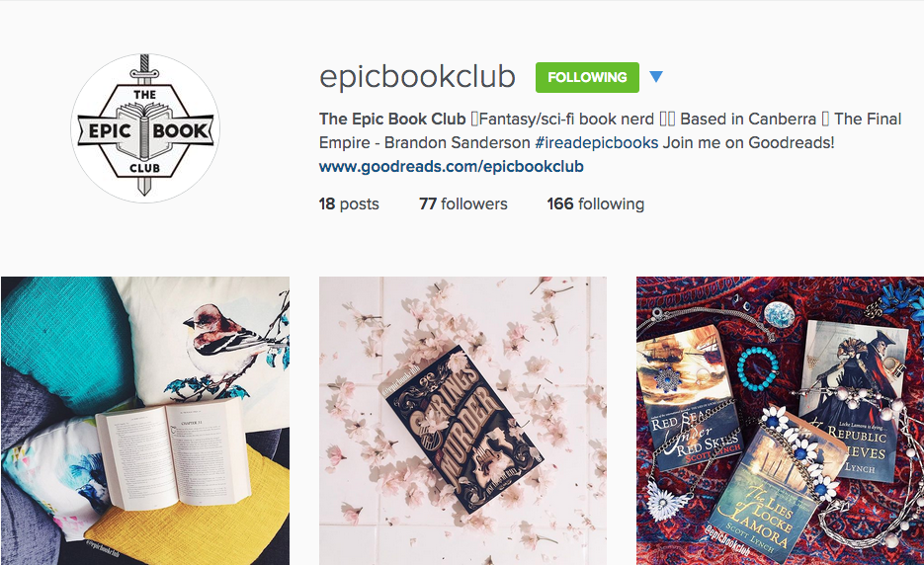
Task: Click the turquoise bracelet in third photo
Action: click(757, 368)
